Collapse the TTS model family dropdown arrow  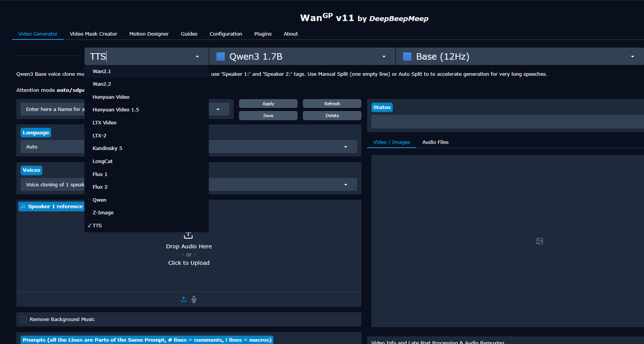click(x=197, y=57)
